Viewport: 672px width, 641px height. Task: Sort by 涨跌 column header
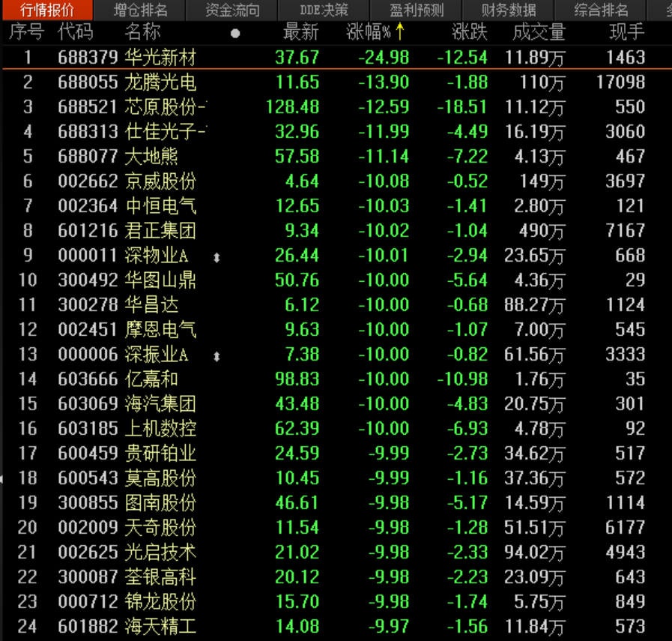(469, 32)
